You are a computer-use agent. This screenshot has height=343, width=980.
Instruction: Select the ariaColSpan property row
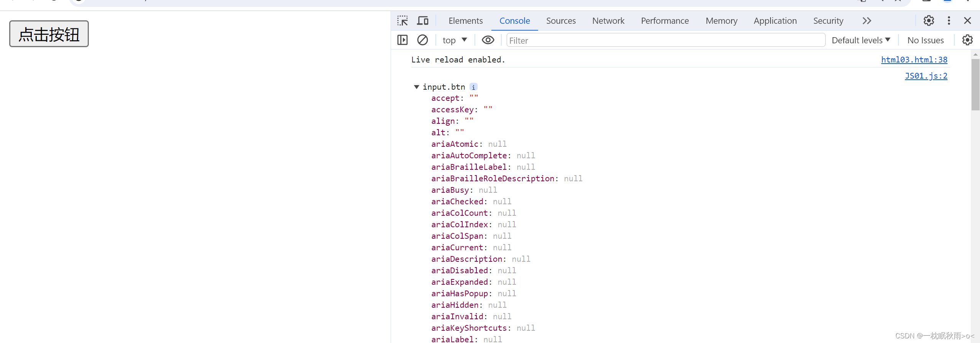tap(471, 236)
